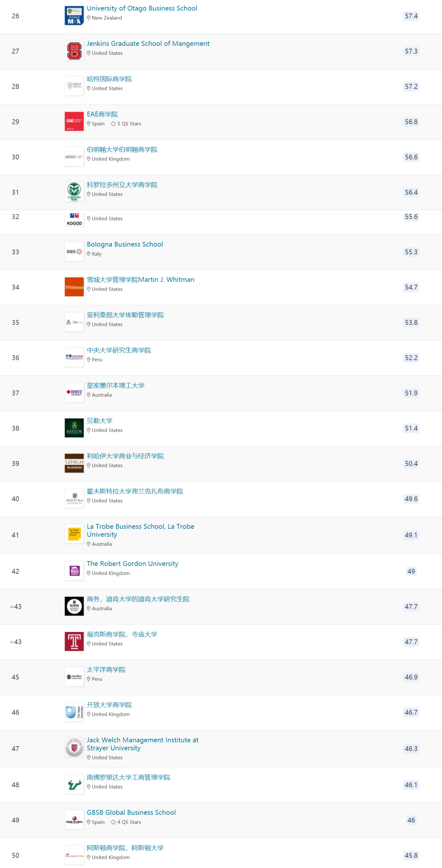Select the 49 score for Robert Gordon
Image resolution: width=442 pixels, height=868 pixels.
coord(411,571)
